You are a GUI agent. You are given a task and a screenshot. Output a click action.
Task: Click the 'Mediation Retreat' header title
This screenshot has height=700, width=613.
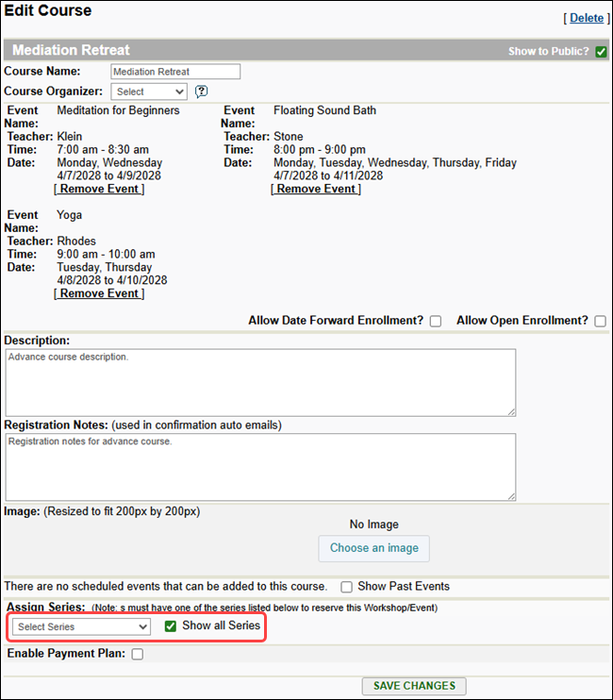[71, 50]
